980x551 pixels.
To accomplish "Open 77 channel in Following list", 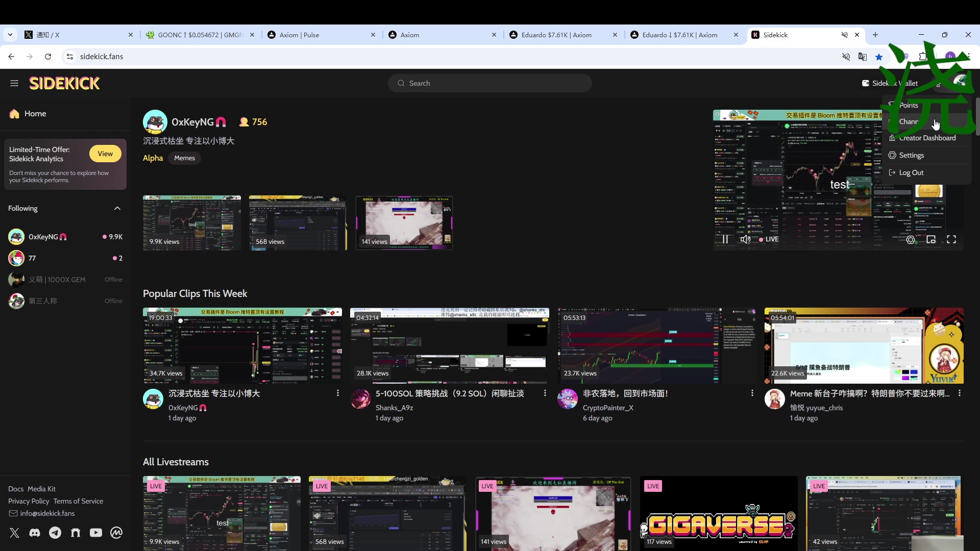I will pos(65,258).
